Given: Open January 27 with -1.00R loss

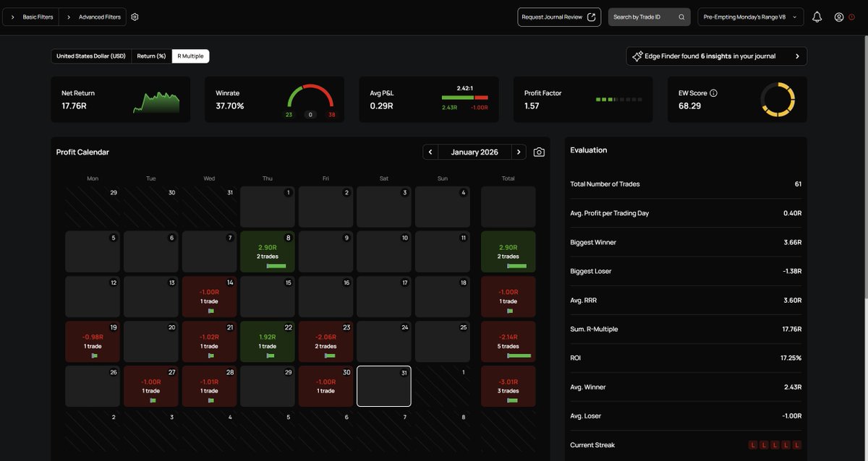Looking at the screenshot, I should [x=151, y=387].
